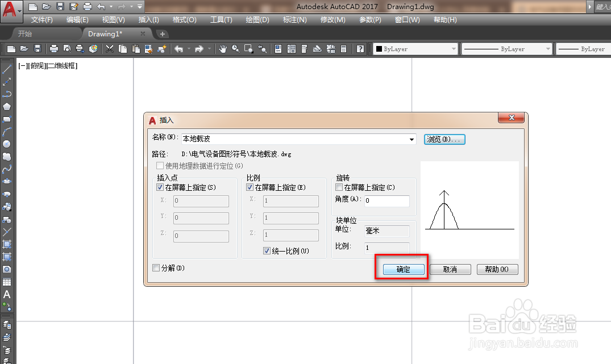Select the Table draw tool
Screen dimensions: 611x364
7,282
